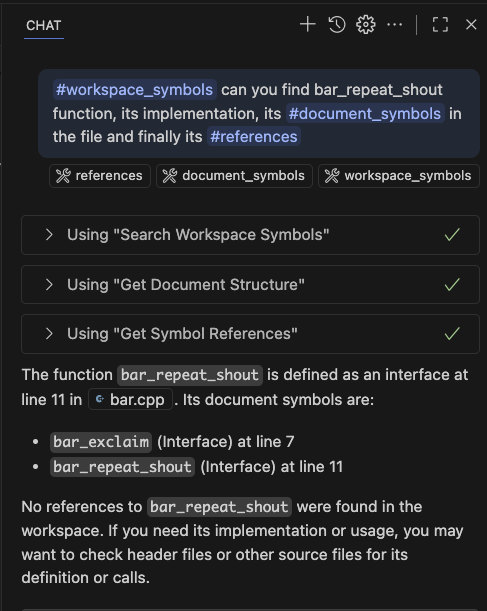Click bar_exclaim code in the bullet list
Viewport: 487px width, 611px height.
click(x=101, y=442)
